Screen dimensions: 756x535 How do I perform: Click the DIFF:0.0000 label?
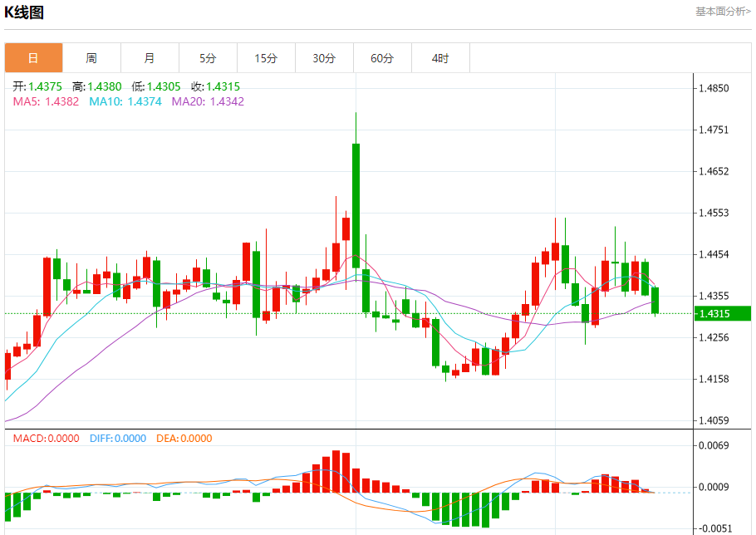[x=118, y=439]
